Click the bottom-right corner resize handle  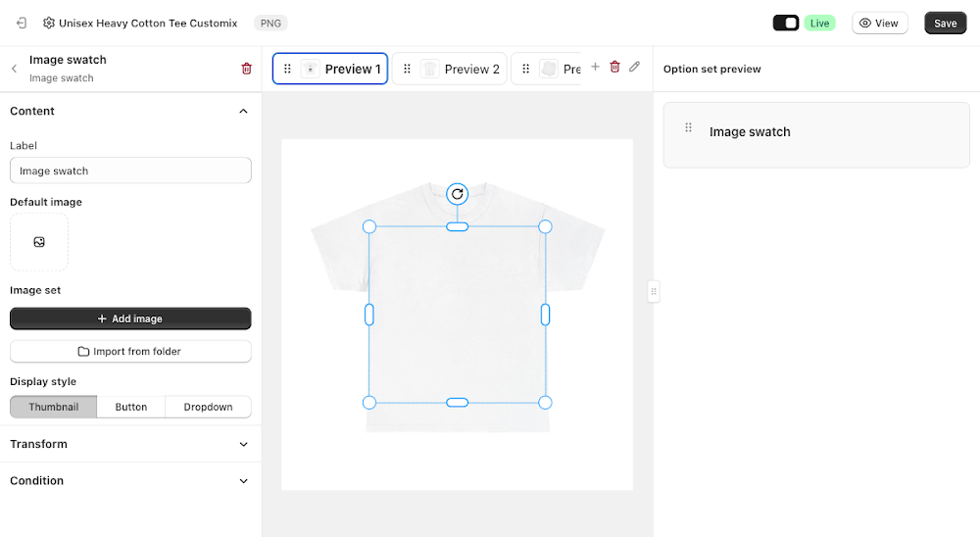click(x=545, y=403)
